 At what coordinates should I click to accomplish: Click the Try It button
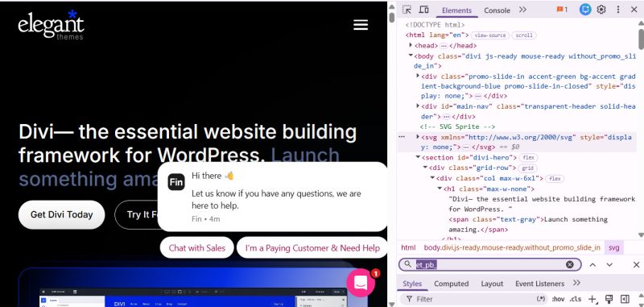[x=137, y=214]
